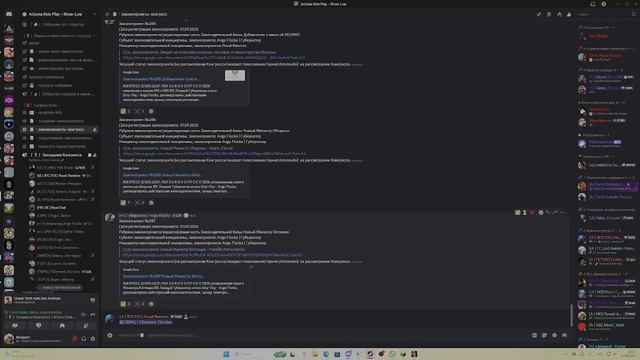Reply to the hovered Argo Flocks message
The height and width of the screenshot is (360, 640).
[548, 213]
